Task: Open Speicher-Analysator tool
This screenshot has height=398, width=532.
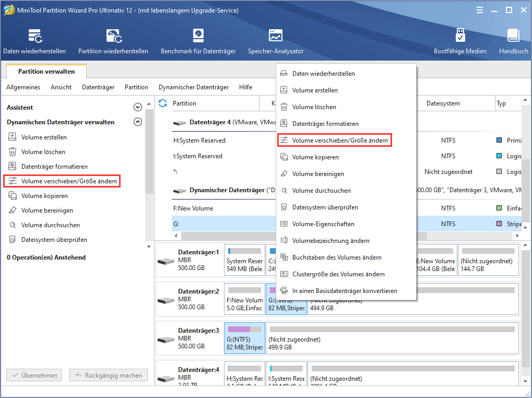Action: [276, 41]
